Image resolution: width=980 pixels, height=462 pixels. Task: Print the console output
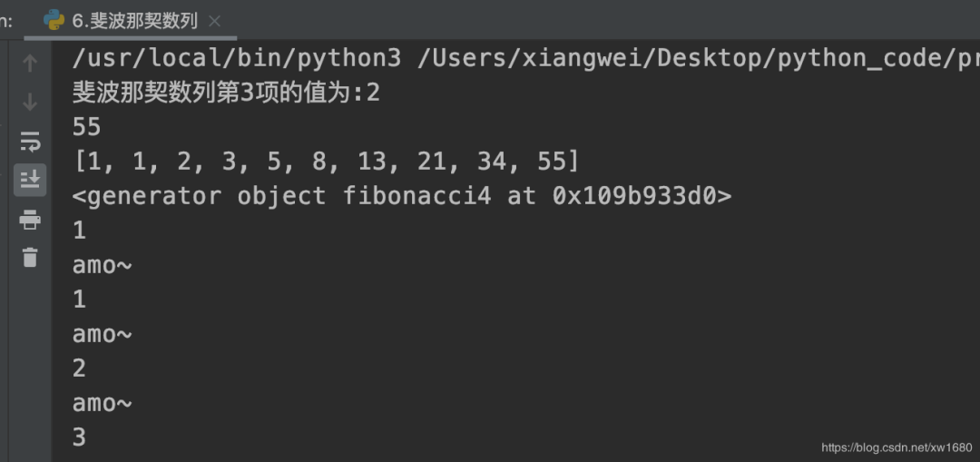point(30,219)
